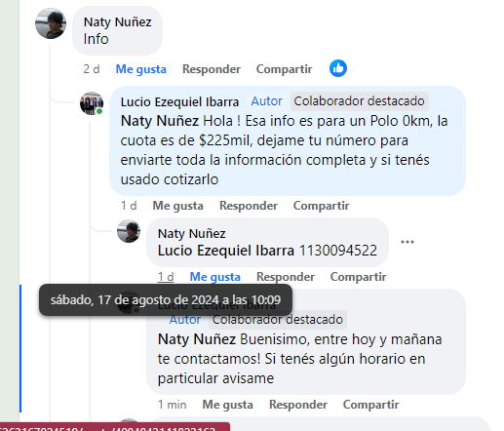Reply to the 1130094522 comment
This screenshot has height=431, width=504.
click(286, 277)
